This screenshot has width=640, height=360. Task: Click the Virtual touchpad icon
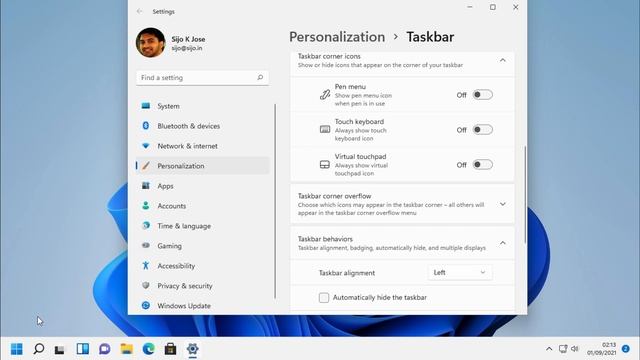click(x=325, y=164)
